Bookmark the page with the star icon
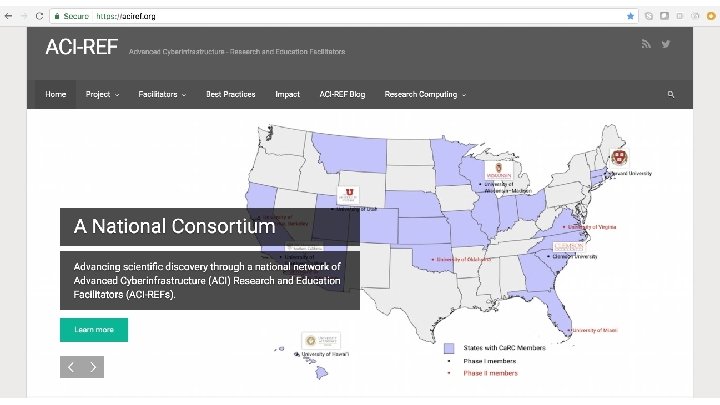720x405 pixels. coord(630,16)
